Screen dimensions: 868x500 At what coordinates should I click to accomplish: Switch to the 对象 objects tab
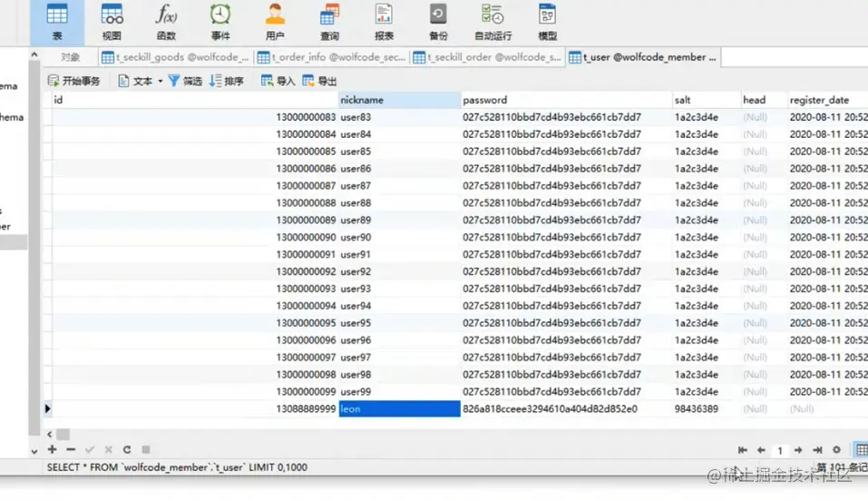(71, 57)
